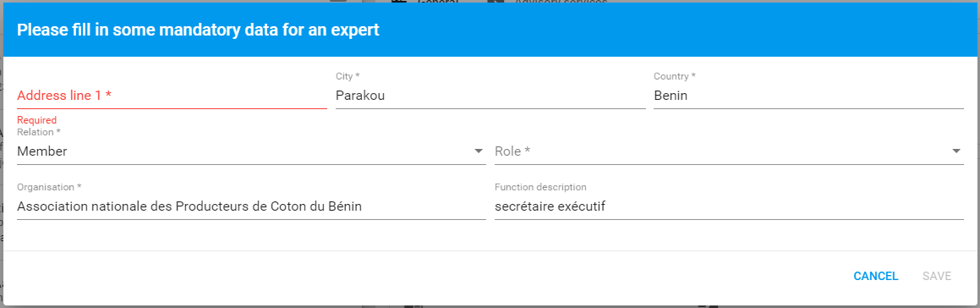980x308 pixels.
Task: Focus the Address line 1 field
Action: (172, 96)
